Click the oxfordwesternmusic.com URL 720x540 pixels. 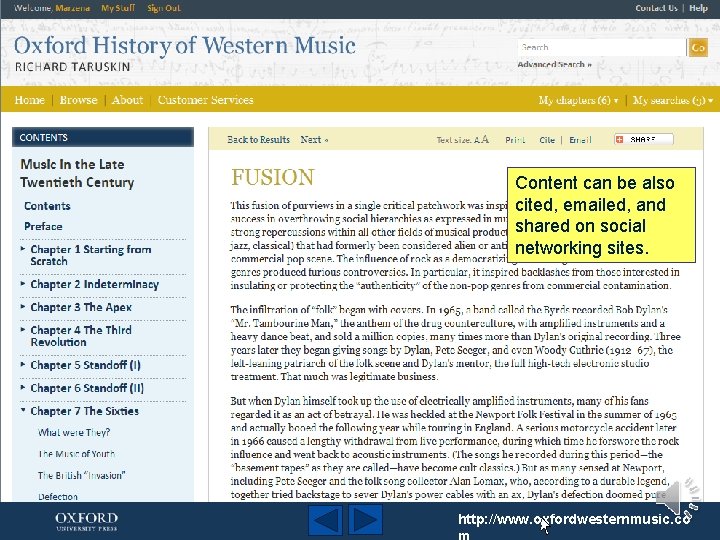(x=574, y=526)
